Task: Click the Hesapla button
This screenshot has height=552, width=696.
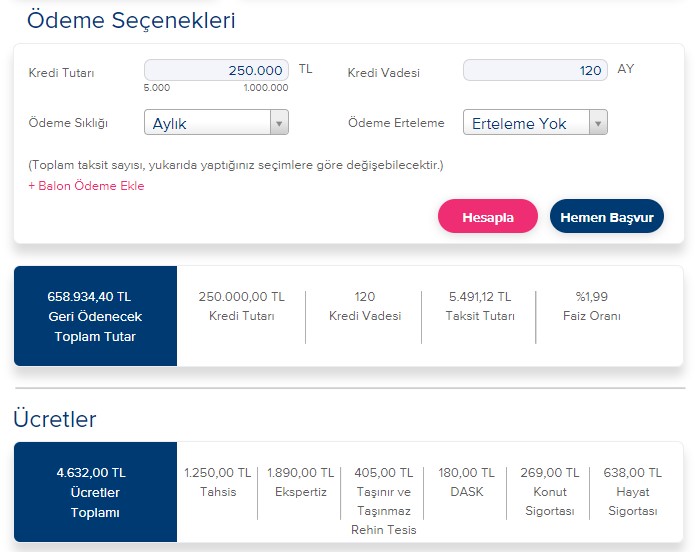Action: click(x=488, y=217)
